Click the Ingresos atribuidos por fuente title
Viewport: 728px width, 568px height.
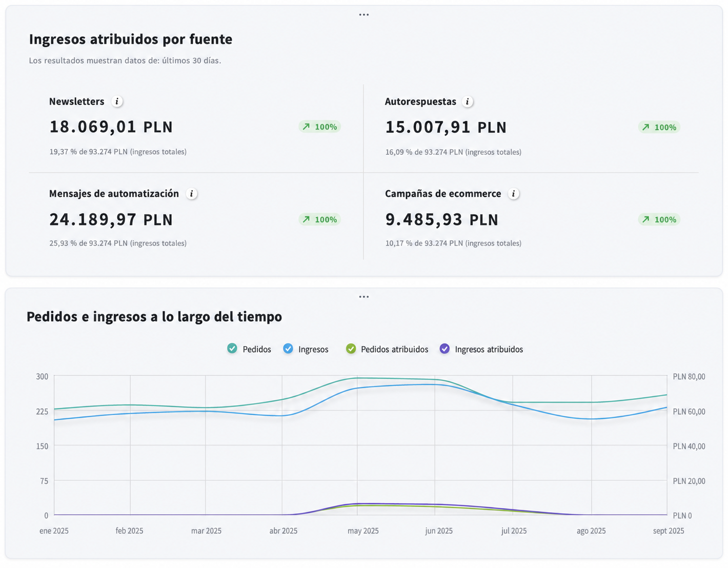click(x=131, y=39)
